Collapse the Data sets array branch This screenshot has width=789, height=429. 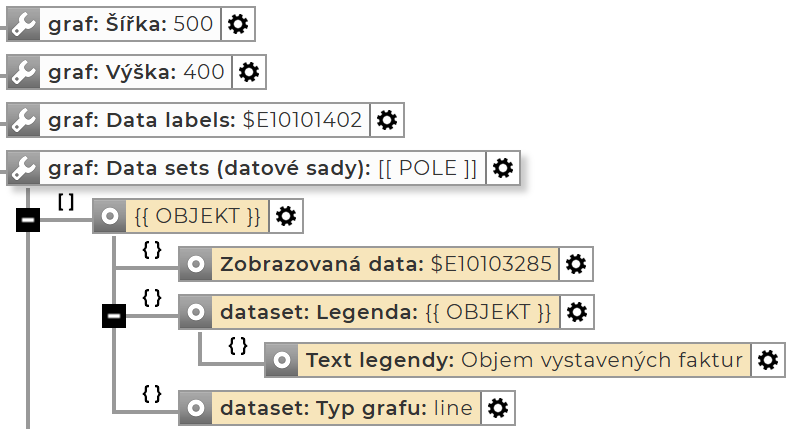click(28, 219)
